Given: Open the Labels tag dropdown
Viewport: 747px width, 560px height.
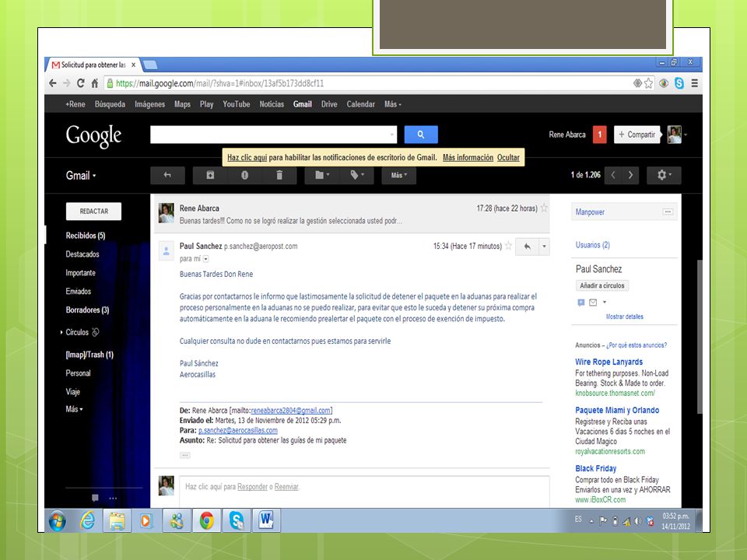Looking at the screenshot, I should 357,175.
